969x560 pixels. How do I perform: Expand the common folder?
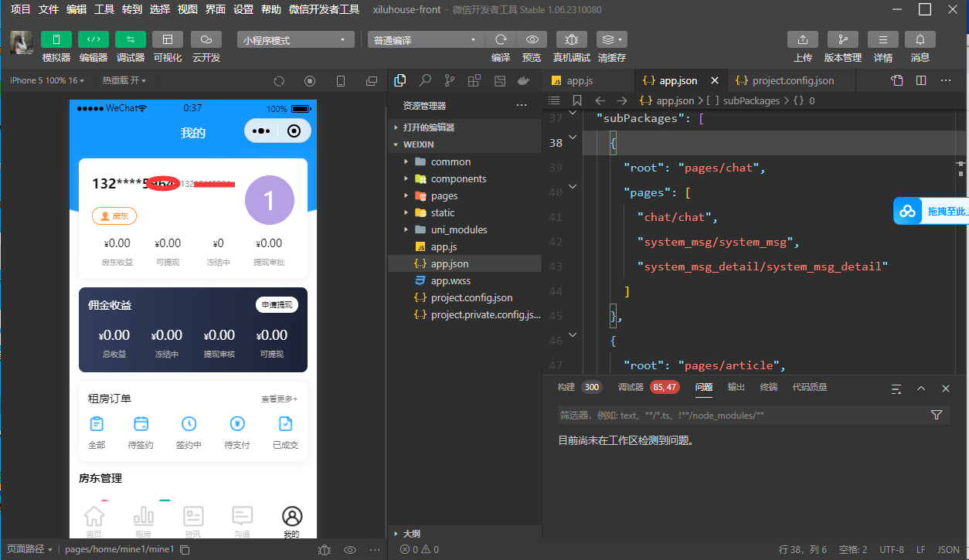[464, 161]
